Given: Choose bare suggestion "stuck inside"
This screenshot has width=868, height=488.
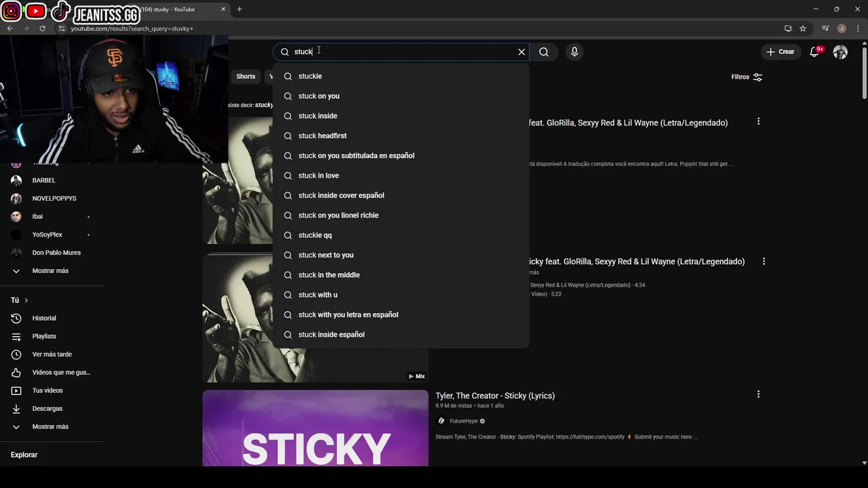Looking at the screenshot, I should (401, 116).
